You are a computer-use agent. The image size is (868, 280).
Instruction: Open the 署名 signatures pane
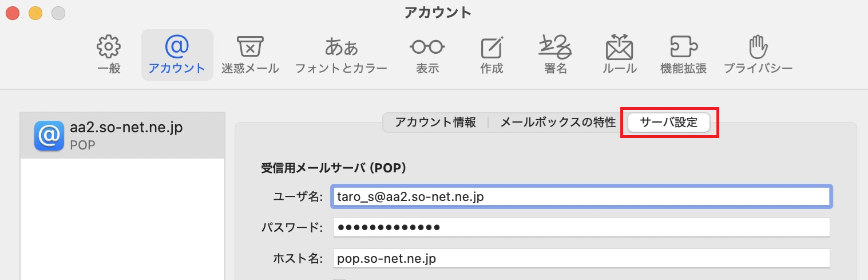click(x=555, y=55)
